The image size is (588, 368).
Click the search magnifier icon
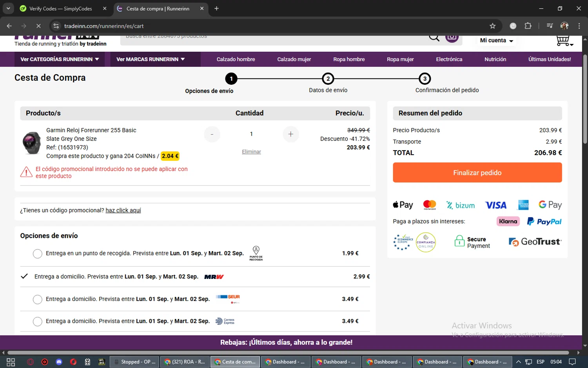pyautogui.click(x=434, y=38)
